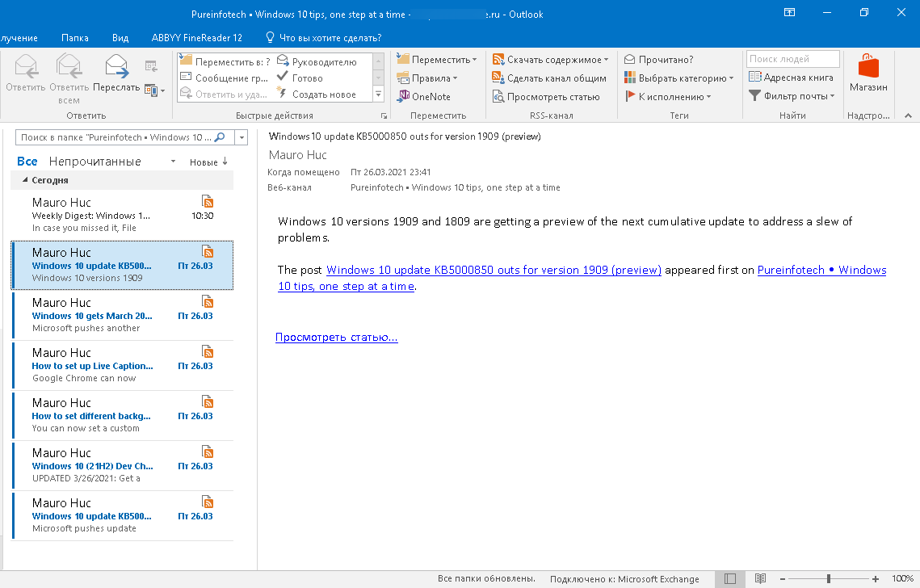Viewport: 920px width, 588px height.
Task: Open the 'Windows 10 gets March 20...' message
Action: click(x=122, y=315)
